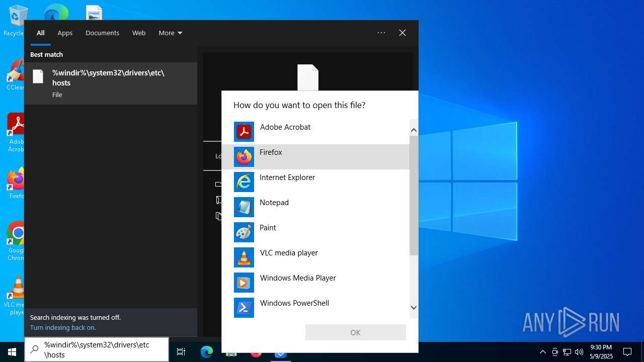Screen dimensions: 644x362
Task: Open the hosts file best match result
Action: click(111, 83)
